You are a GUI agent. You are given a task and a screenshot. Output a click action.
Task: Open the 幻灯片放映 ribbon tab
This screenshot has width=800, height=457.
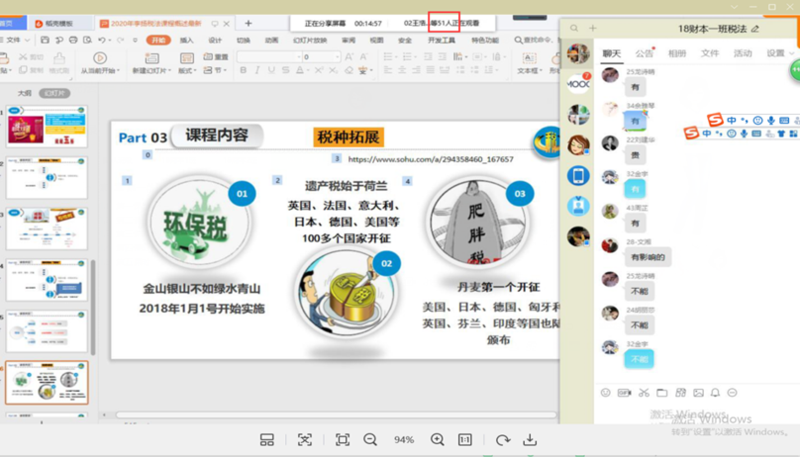(310, 40)
